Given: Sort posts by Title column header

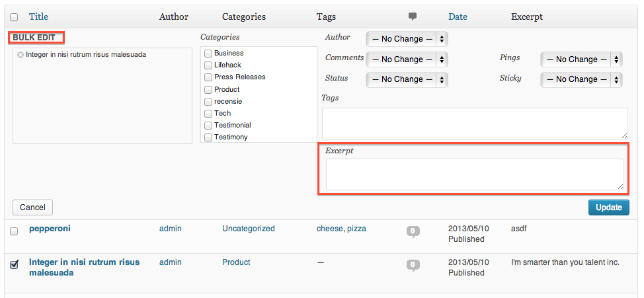Looking at the screenshot, I should 38,17.
